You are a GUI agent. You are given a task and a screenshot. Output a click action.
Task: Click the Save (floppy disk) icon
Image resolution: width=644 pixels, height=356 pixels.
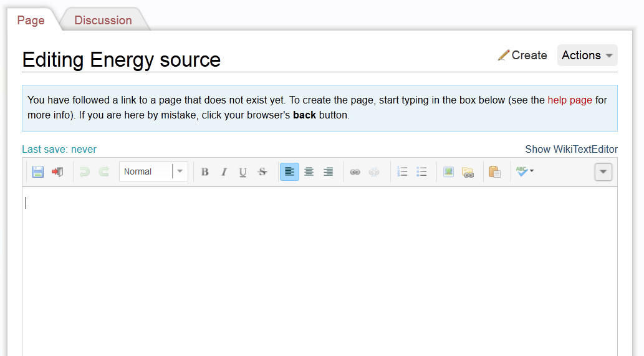pyautogui.click(x=37, y=172)
